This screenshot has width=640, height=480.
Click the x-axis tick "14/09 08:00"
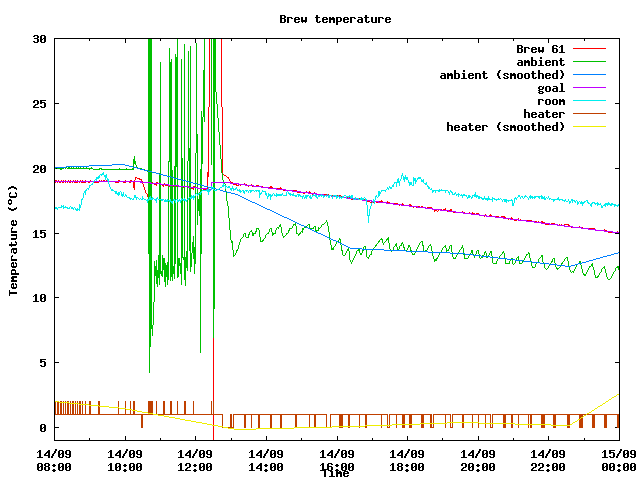click(x=54, y=460)
